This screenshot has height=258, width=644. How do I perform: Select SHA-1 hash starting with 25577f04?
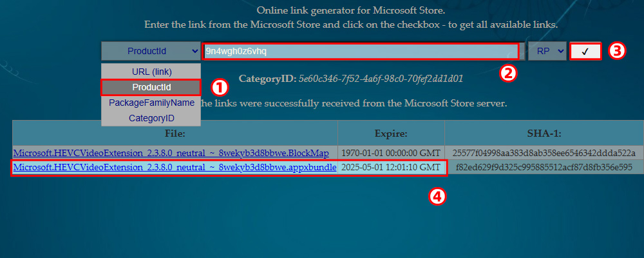coord(544,153)
